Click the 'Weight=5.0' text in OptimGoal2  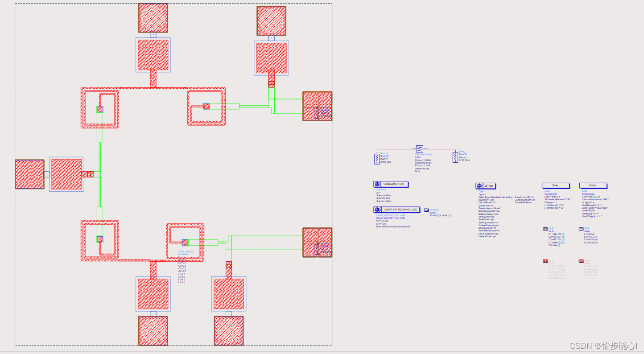588,202
